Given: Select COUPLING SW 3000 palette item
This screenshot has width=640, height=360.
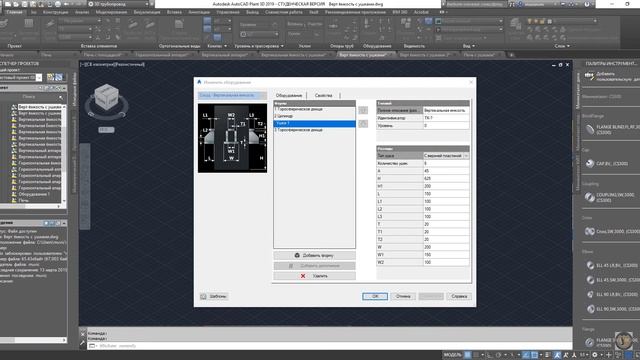Looking at the screenshot, I should coord(611,198).
